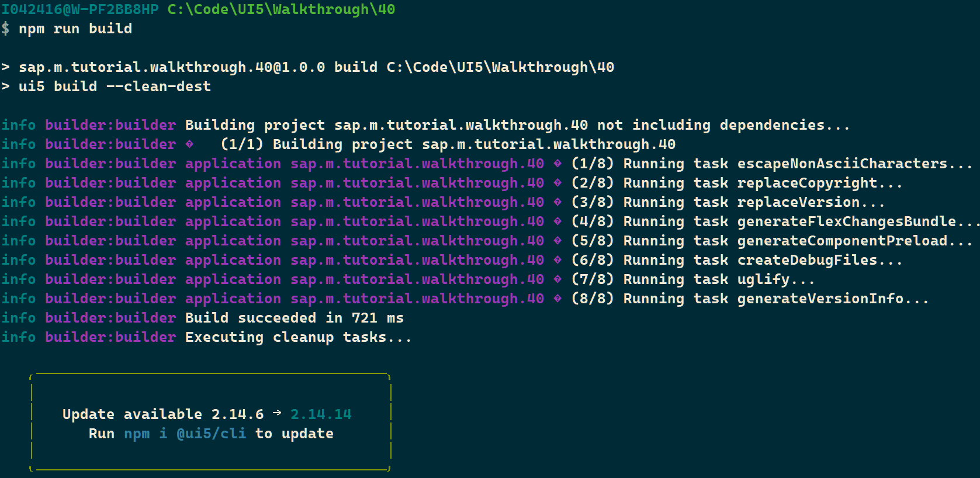Click the diamond before (7/8) uglify task
The width and height of the screenshot is (980, 478).
(557, 279)
